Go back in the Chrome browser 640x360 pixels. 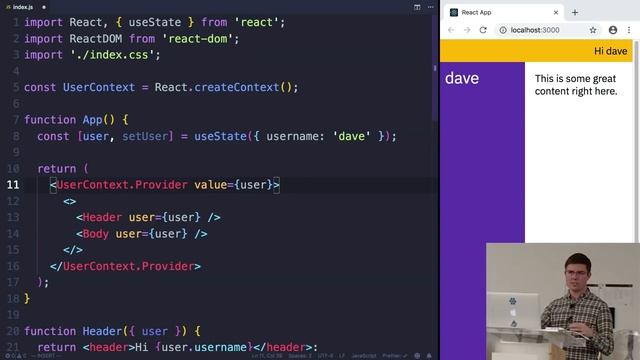(x=451, y=30)
